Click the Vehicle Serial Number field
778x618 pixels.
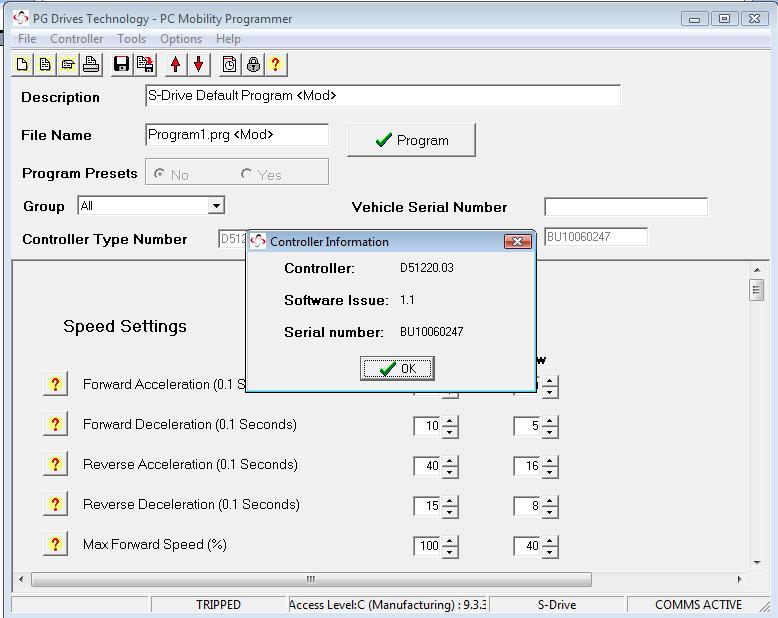626,207
